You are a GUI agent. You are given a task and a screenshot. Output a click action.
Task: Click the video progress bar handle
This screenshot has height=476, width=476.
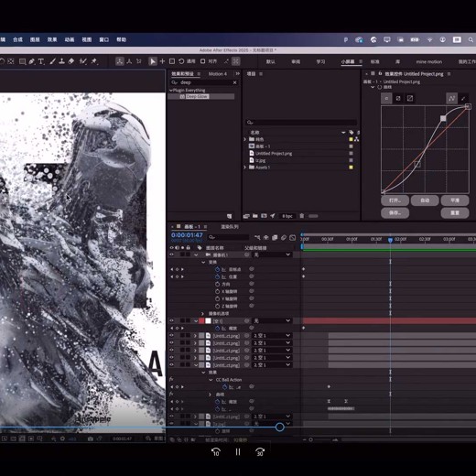[x=280, y=427]
